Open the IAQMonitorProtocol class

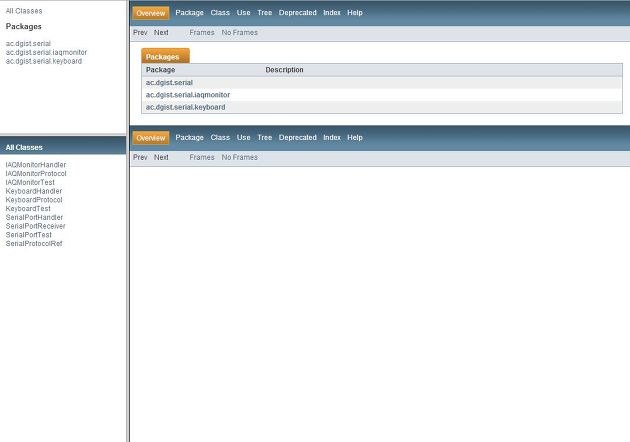36,174
